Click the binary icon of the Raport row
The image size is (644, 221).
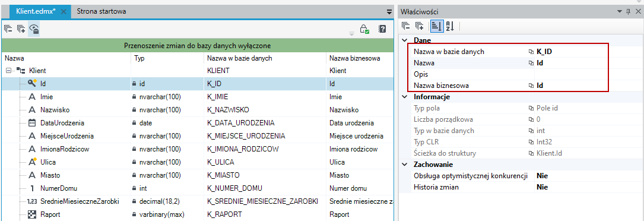point(32,214)
